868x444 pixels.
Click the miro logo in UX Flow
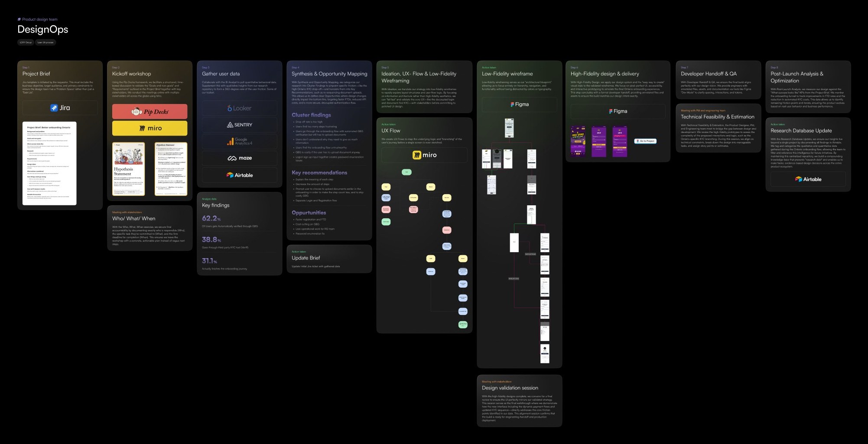[x=424, y=155]
